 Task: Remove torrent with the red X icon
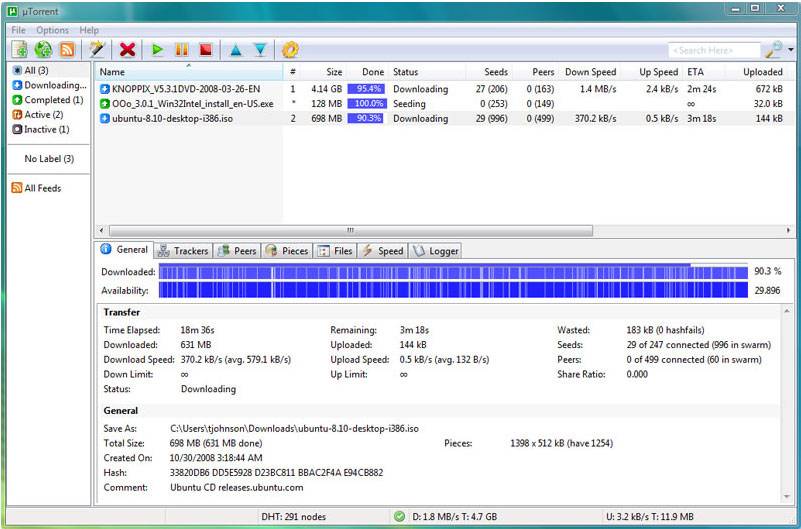pos(127,49)
